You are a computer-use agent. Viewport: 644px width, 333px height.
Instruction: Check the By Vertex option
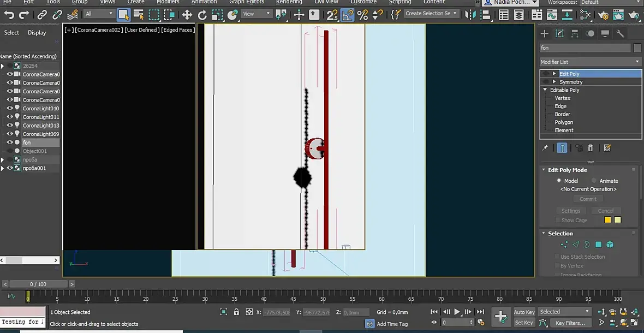(557, 266)
